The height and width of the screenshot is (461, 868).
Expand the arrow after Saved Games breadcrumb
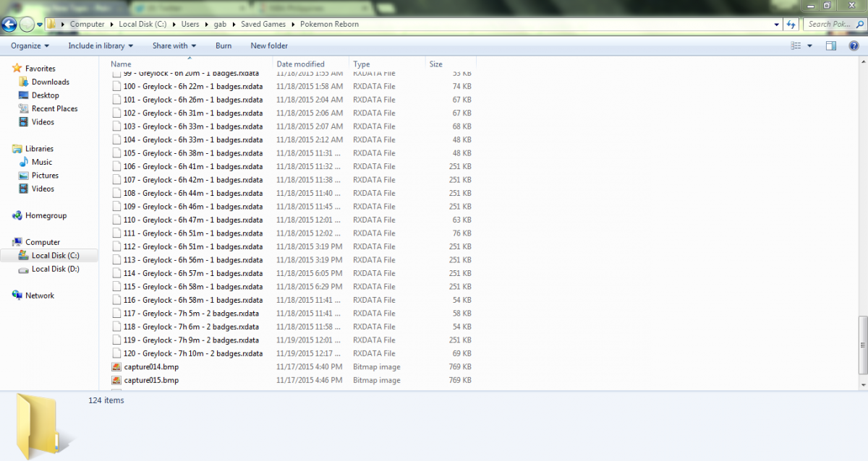pyautogui.click(x=294, y=24)
